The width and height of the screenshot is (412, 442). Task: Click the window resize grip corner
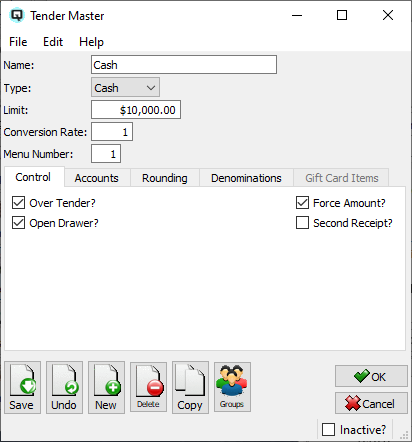click(404, 435)
